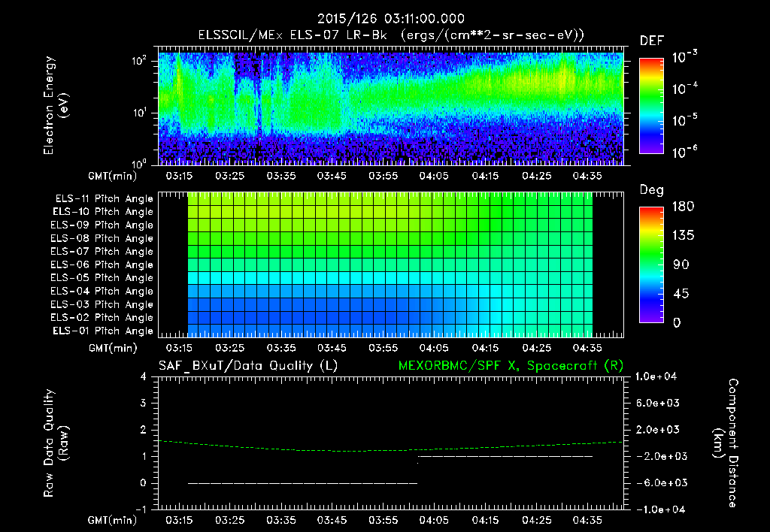Click the 180 value on the Deg scale

click(683, 207)
